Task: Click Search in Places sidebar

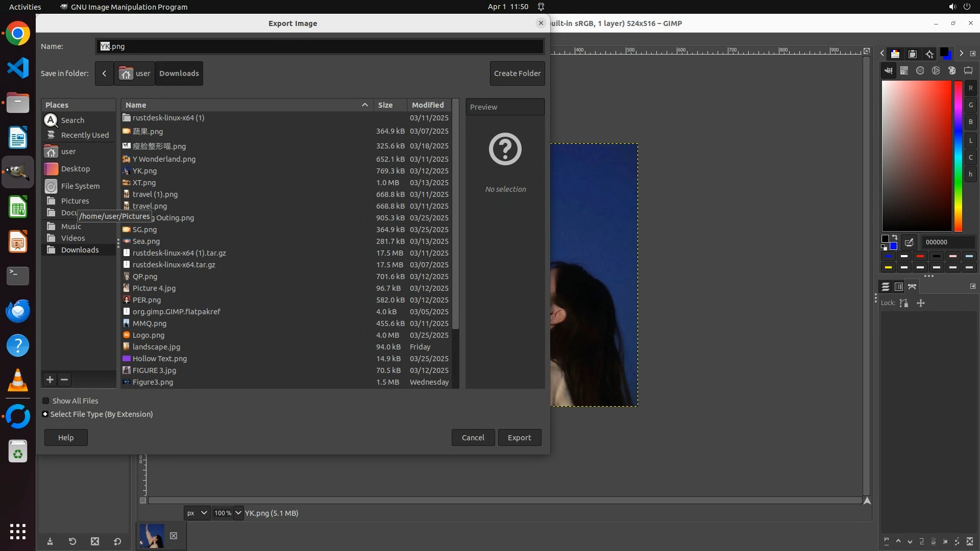Action: [x=72, y=120]
